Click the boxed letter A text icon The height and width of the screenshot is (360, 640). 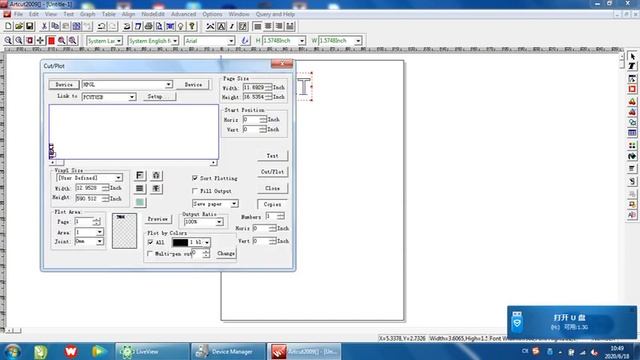pos(221,27)
